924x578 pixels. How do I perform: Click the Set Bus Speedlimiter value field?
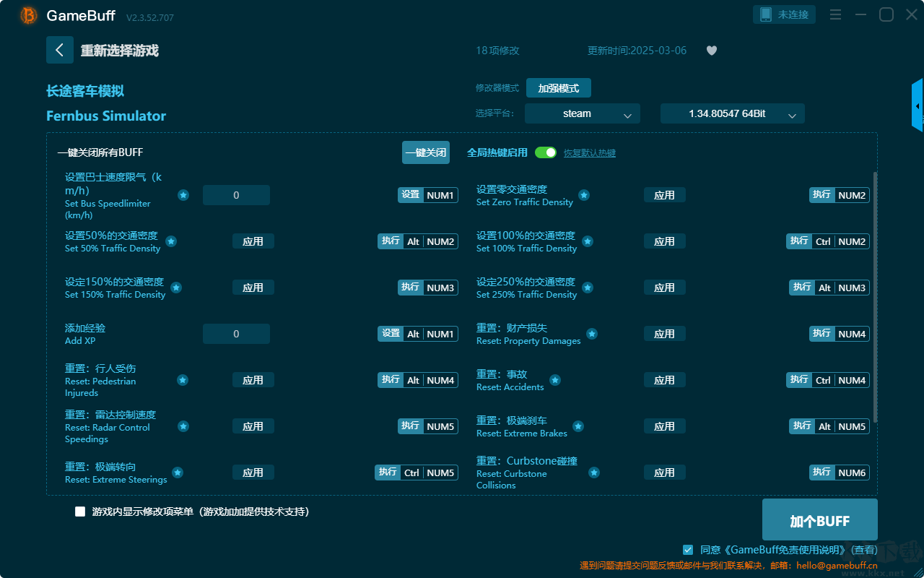[x=236, y=195]
